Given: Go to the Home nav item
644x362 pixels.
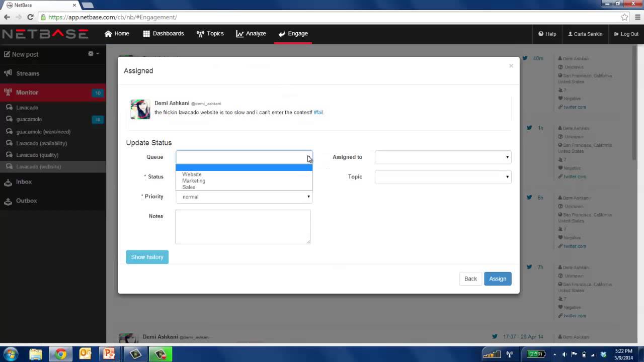Looking at the screenshot, I should point(117,34).
